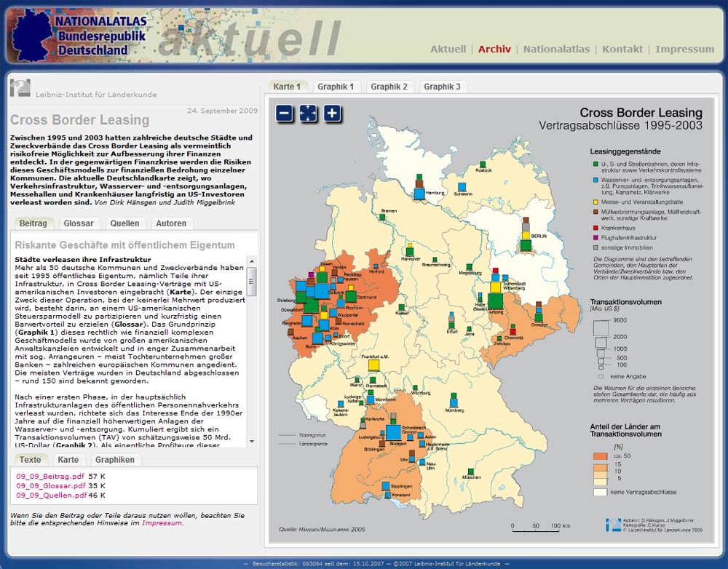The height and width of the screenshot is (569, 728).
Task: Click the dark orange 'ca. 50' legend swatch
Action: pyautogui.click(x=601, y=456)
